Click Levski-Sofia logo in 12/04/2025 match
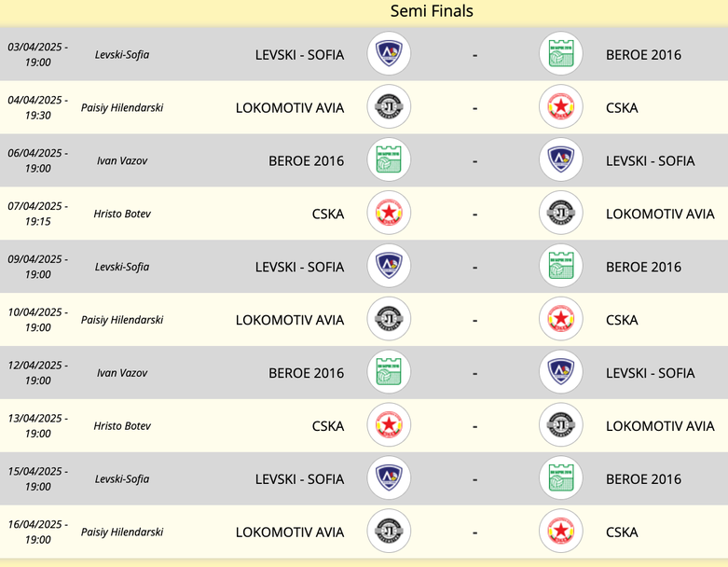The image size is (728, 567). 561,373
